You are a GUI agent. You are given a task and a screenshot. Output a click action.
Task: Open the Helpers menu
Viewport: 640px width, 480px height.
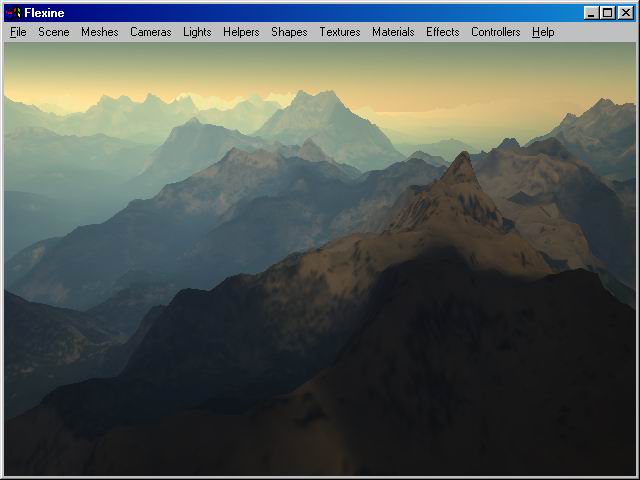pyautogui.click(x=241, y=32)
